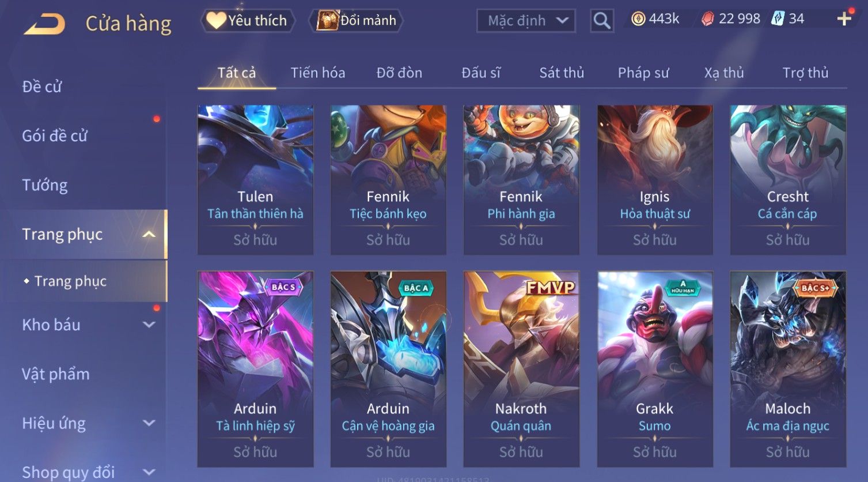
Task: Click the gold coin balance icon
Action: coord(638,19)
